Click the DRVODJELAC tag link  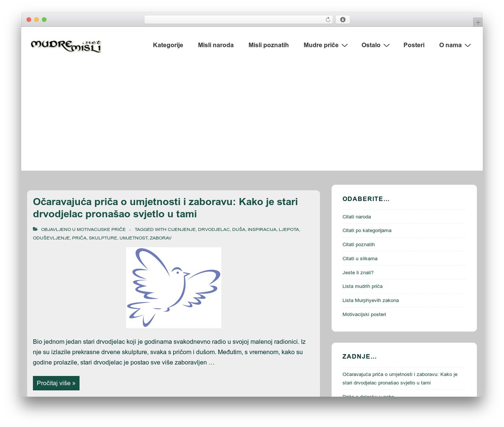point(214,229)
